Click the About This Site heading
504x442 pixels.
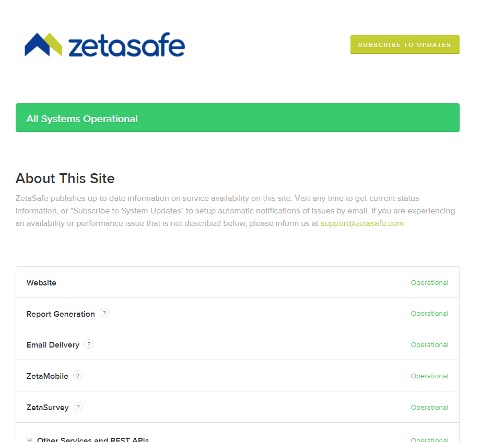65,178
